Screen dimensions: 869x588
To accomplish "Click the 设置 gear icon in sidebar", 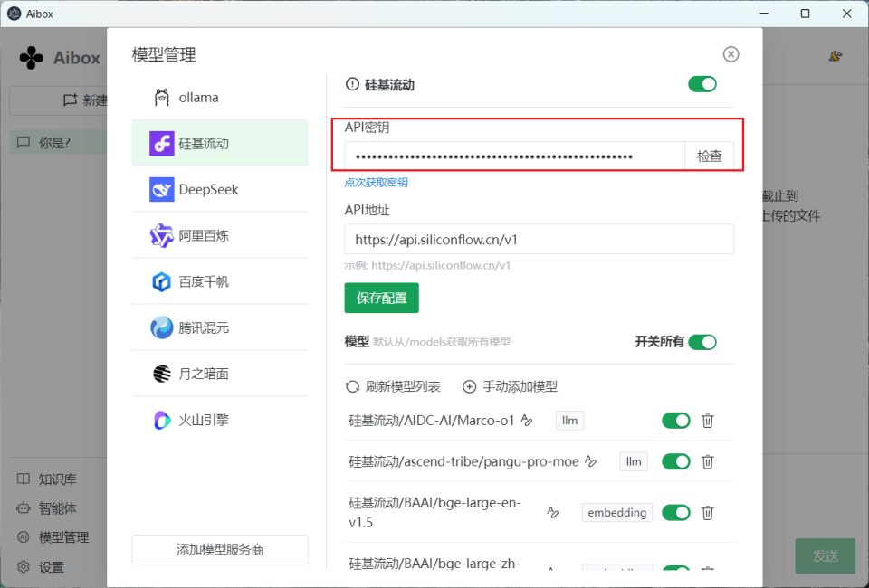I will coord(24,567).
